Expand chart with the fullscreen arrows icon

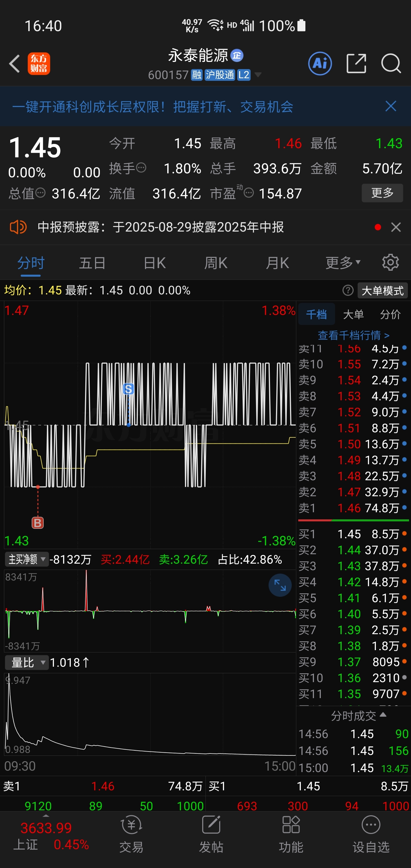click(280, 585)
